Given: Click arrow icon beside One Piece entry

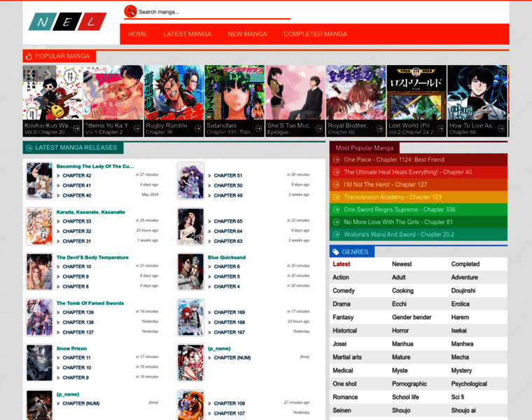Looking at the screenshot, I should pos(336,160).
